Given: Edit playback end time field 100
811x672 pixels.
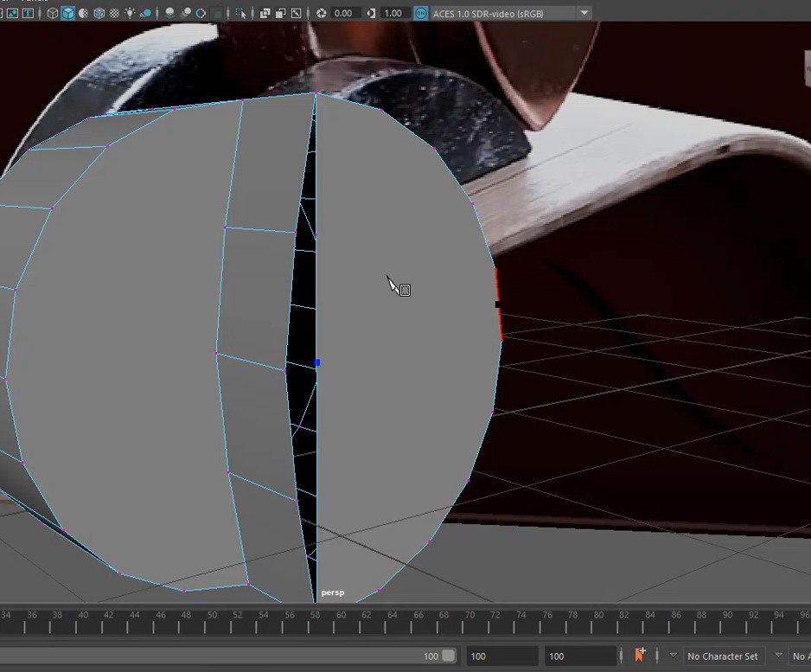Looking at the screenshot, I should coord(501,656).
